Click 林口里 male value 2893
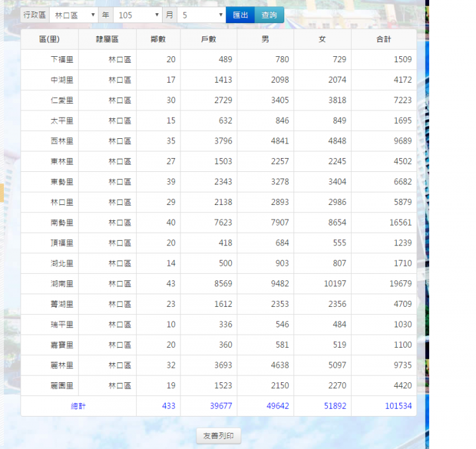The width and height of the screenshot is (476, 449). 280,202
